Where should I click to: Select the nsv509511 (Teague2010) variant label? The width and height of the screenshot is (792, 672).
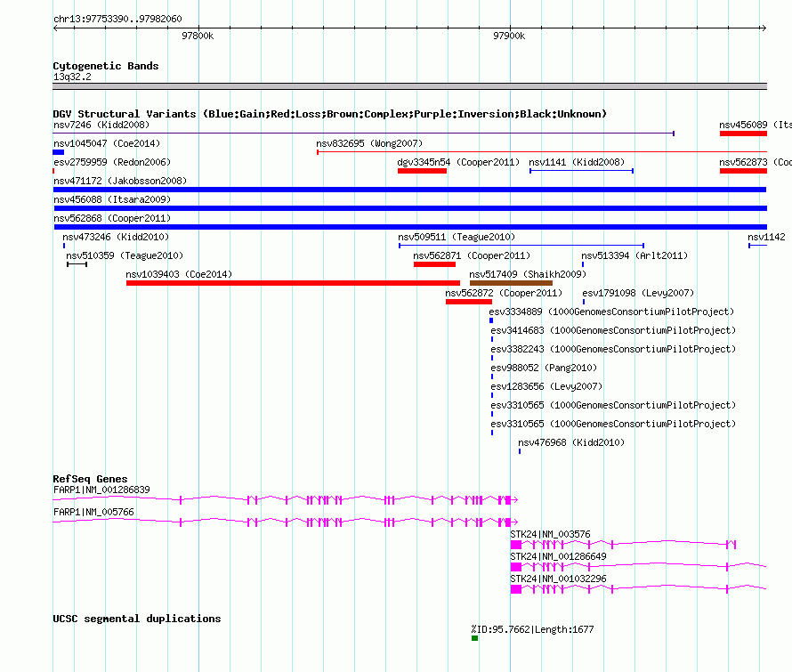point(457,237)
